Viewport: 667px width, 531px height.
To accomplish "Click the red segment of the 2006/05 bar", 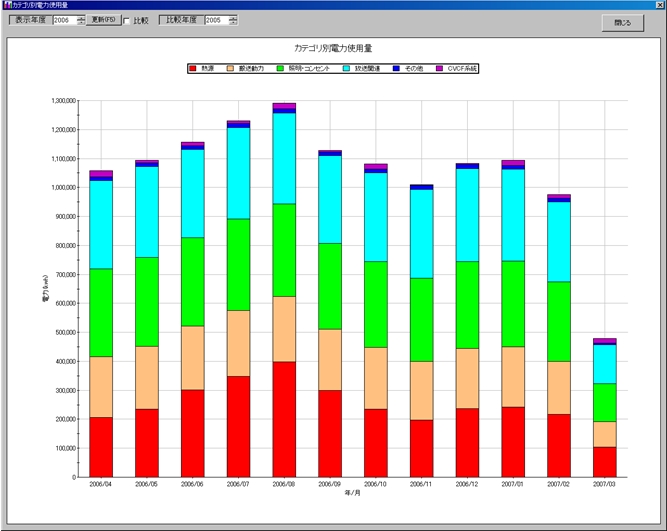I will click(147, 443).
